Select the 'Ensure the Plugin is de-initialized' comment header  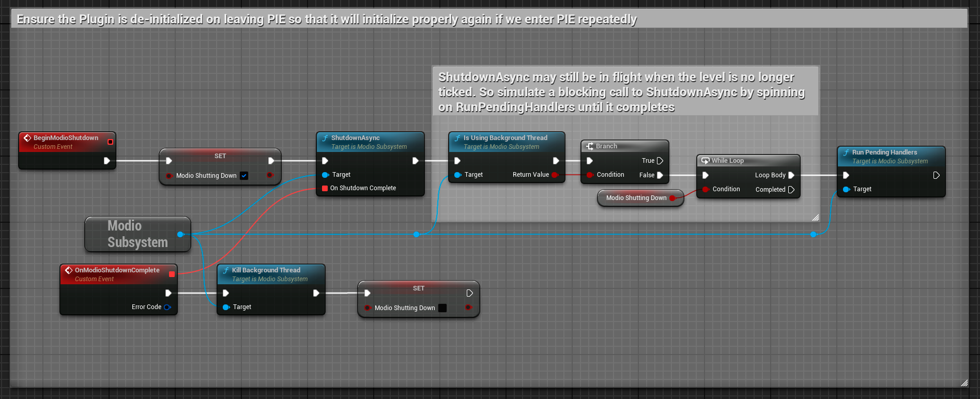[327, 20]
